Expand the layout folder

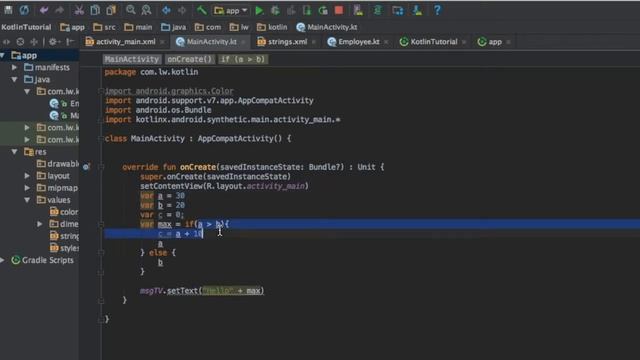[x=27, y=176]
